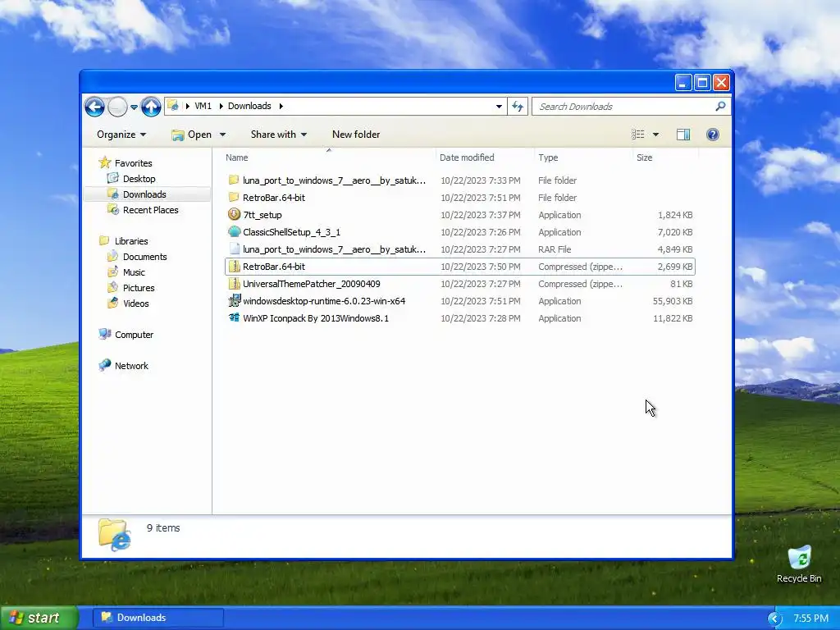
Task: Select the ClassicShellSetup_4_3_1 icon
Action: [x=234, y=231]
